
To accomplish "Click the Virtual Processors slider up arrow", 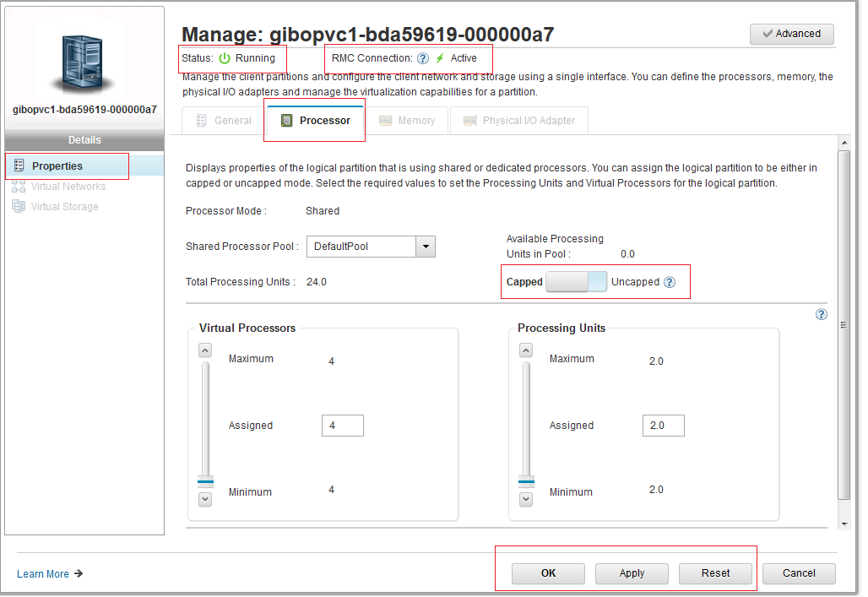I will (x=205, y=350).
